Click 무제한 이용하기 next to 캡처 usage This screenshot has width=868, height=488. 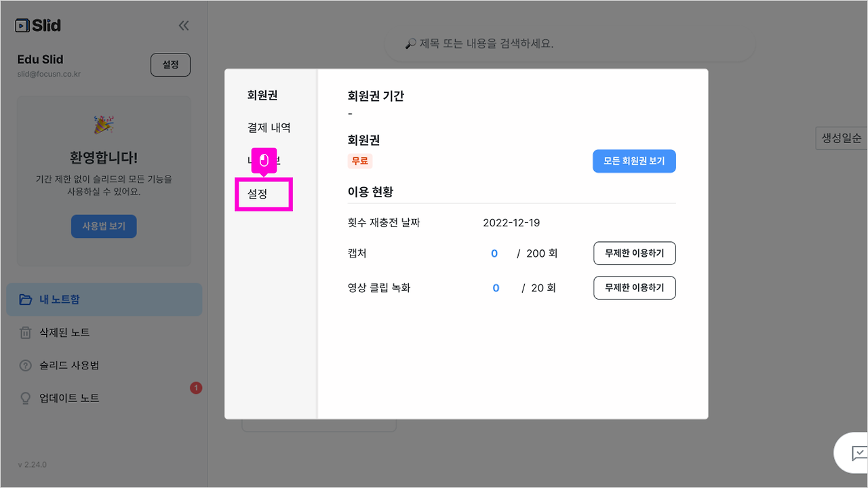pos(634,253)
